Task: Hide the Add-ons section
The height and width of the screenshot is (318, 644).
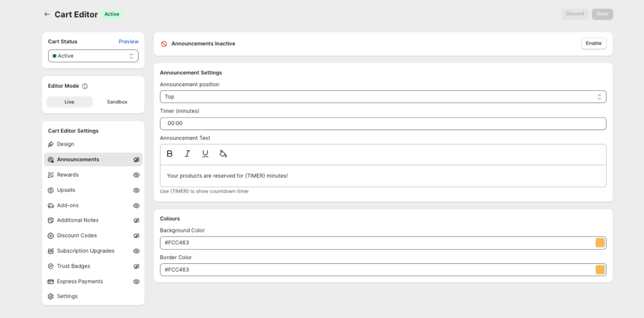Action: (x=137, y=205)
